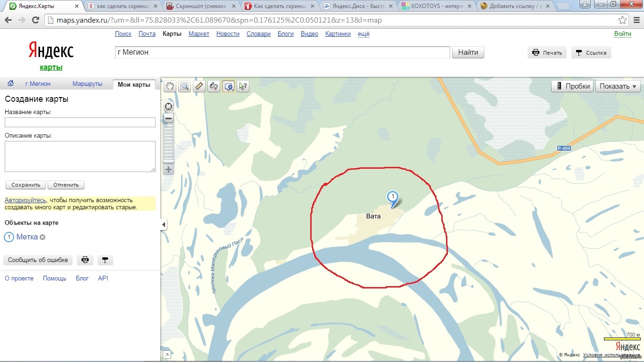Open the Блог footer link

pyautogui.click(x=83, y=279)
